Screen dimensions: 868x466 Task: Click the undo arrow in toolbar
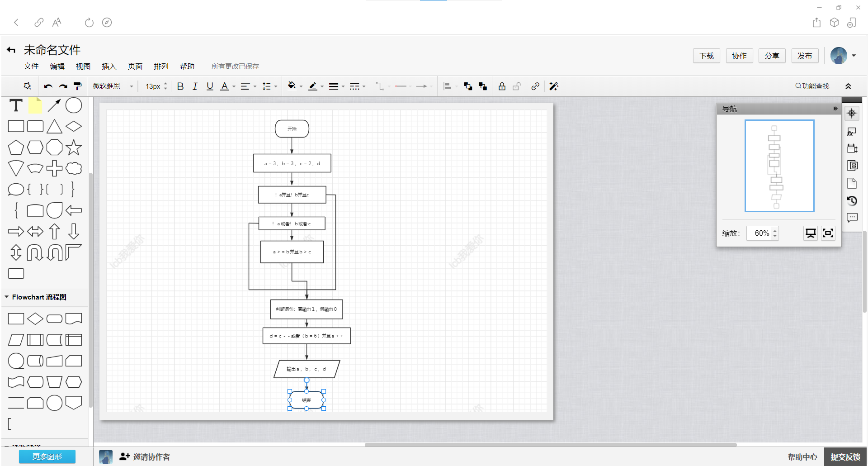[x=48, y=86]
